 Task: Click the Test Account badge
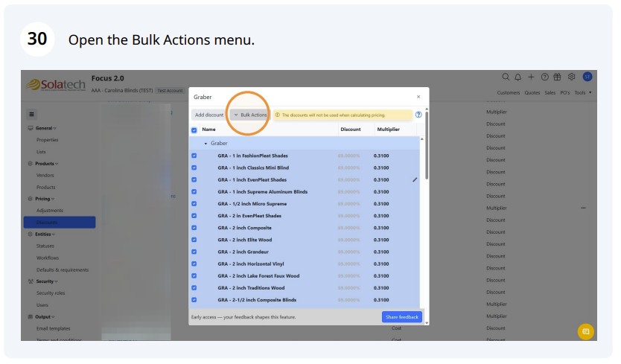(x=170, y=91)
